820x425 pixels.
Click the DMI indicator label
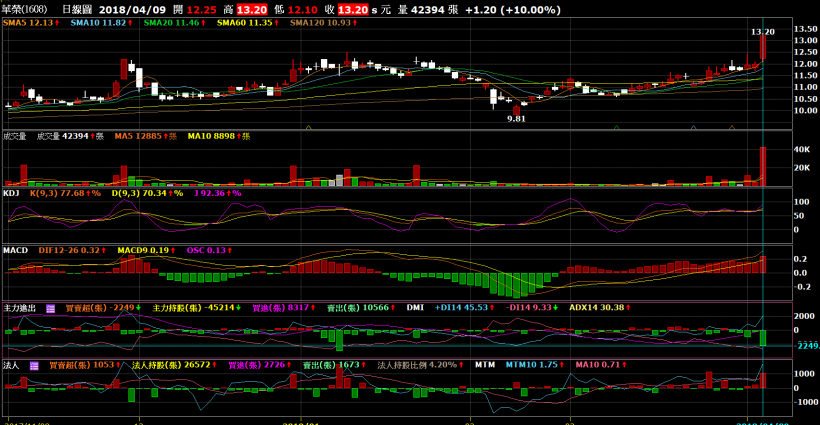point(416,308)
